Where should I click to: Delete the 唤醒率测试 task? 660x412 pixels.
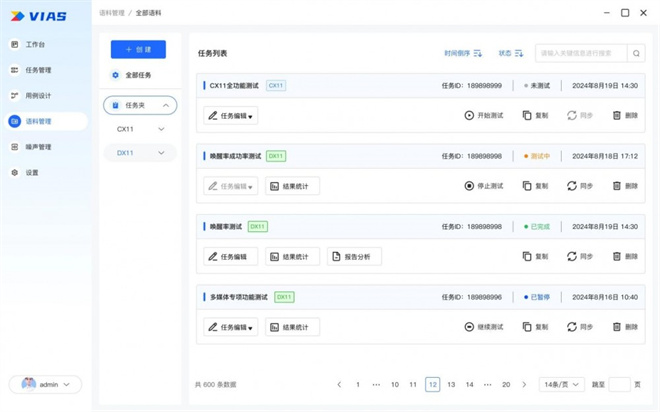pos(624,256)
